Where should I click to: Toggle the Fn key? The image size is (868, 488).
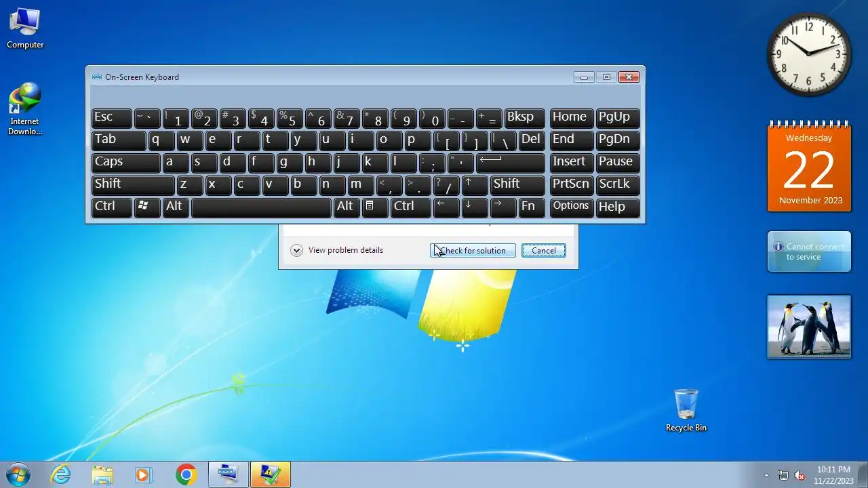click(532, 207)
